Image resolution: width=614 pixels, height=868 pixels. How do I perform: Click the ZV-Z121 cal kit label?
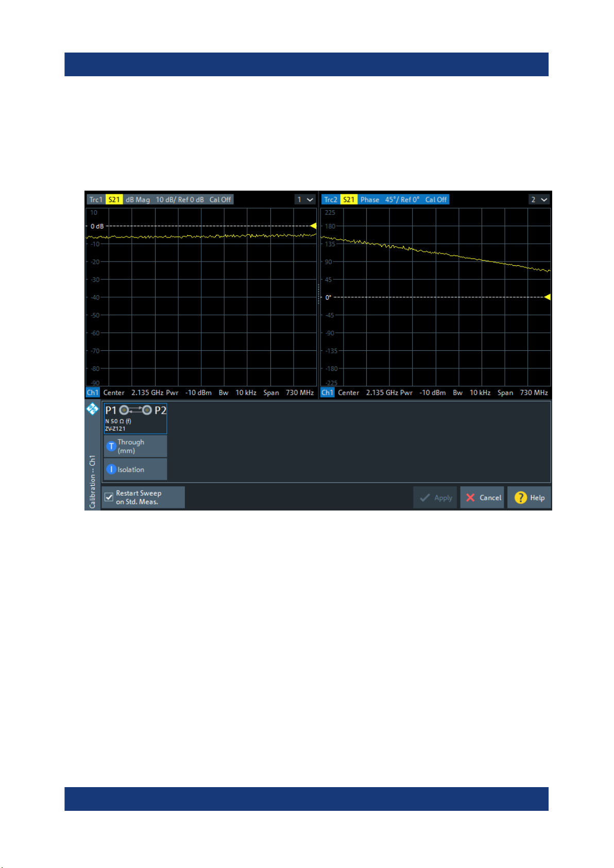115,429
